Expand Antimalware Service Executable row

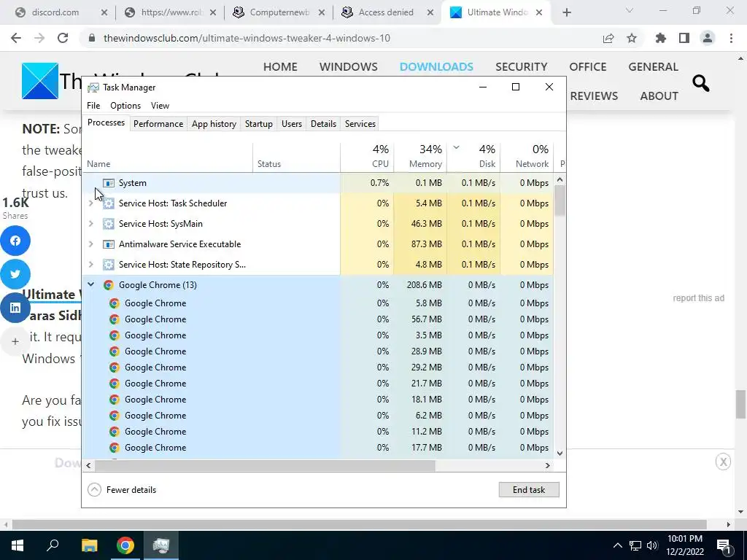91,244
